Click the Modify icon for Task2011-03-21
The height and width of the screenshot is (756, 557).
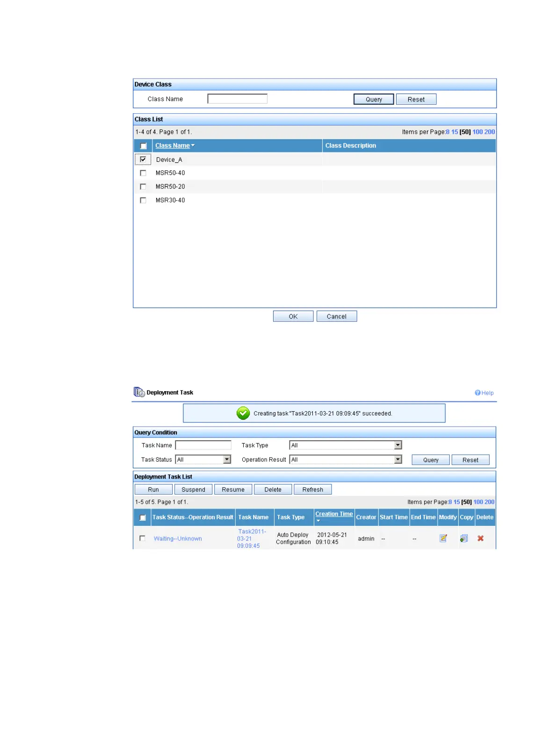[x=443, y=538]
